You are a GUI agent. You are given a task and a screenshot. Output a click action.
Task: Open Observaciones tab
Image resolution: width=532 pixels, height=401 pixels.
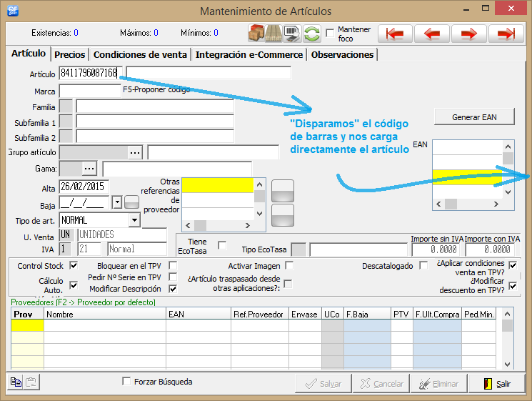pyautogui.click(x=342, y=54)
